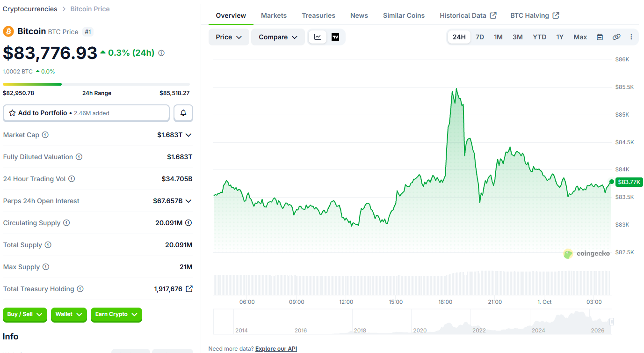Open the 24h price change info icon
Image resolution: width=644 pixels, height=353 pixels.
161,53
